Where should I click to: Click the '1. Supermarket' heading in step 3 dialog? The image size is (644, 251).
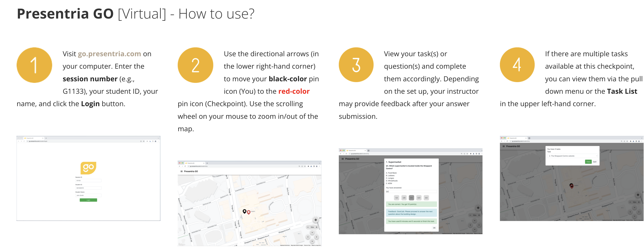[x=394, y=162]
